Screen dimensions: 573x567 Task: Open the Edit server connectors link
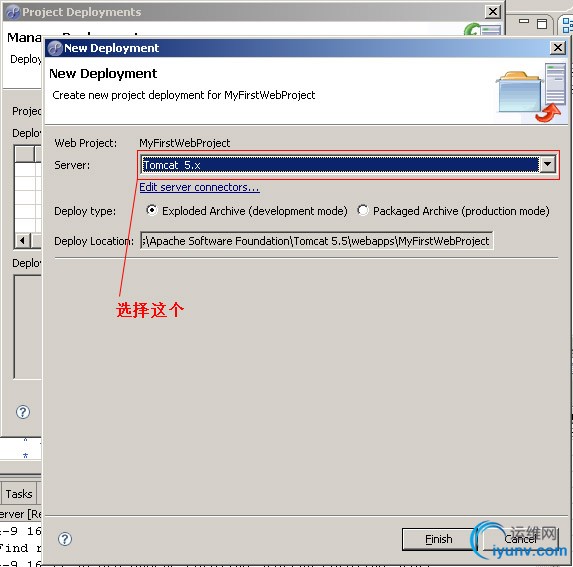click(x=200, y=187)
